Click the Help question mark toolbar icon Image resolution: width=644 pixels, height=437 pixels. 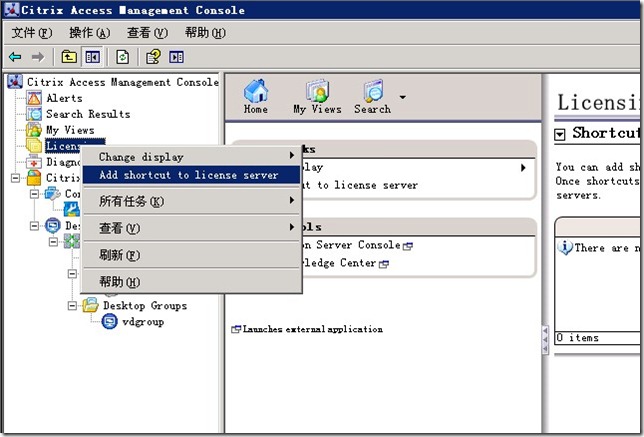point(154,57)
